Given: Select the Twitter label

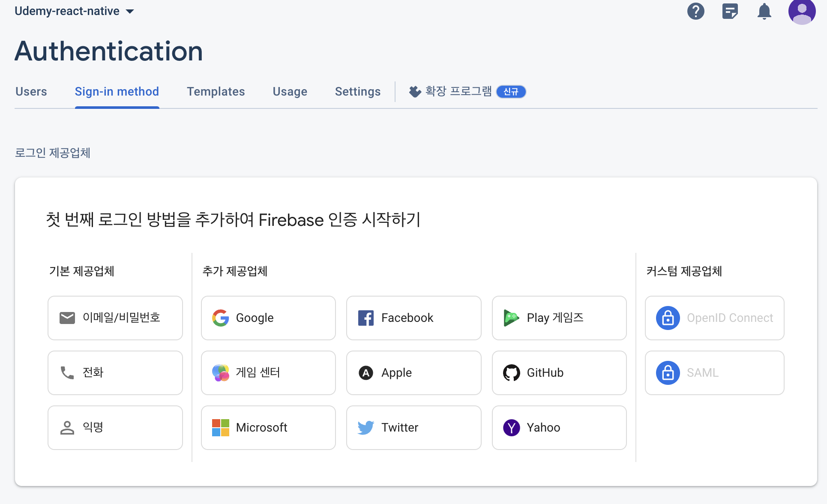Looking at the screenshot, I should 400,428.
